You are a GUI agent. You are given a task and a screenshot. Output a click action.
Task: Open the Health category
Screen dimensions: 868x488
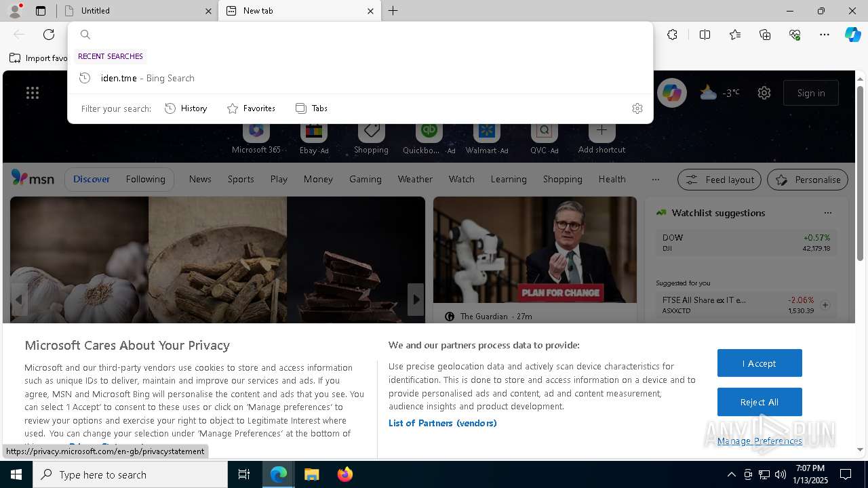(x=612, y=179)
